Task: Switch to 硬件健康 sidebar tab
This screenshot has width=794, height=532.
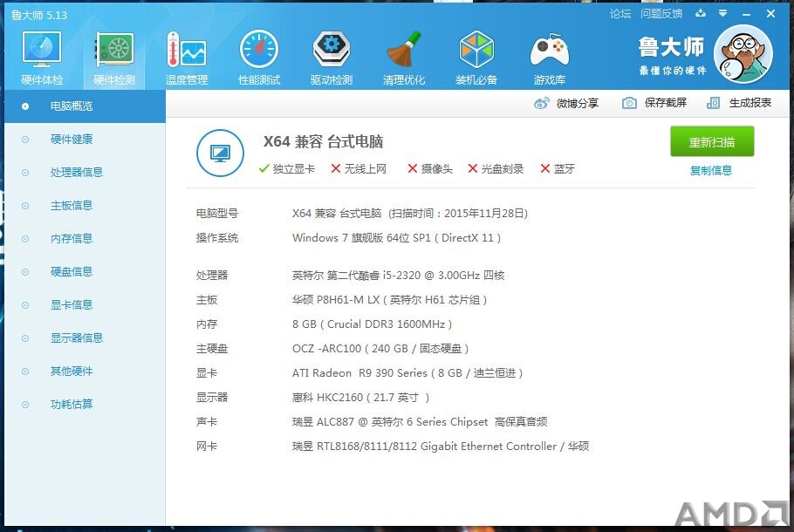Action: (x=85, y=140)
